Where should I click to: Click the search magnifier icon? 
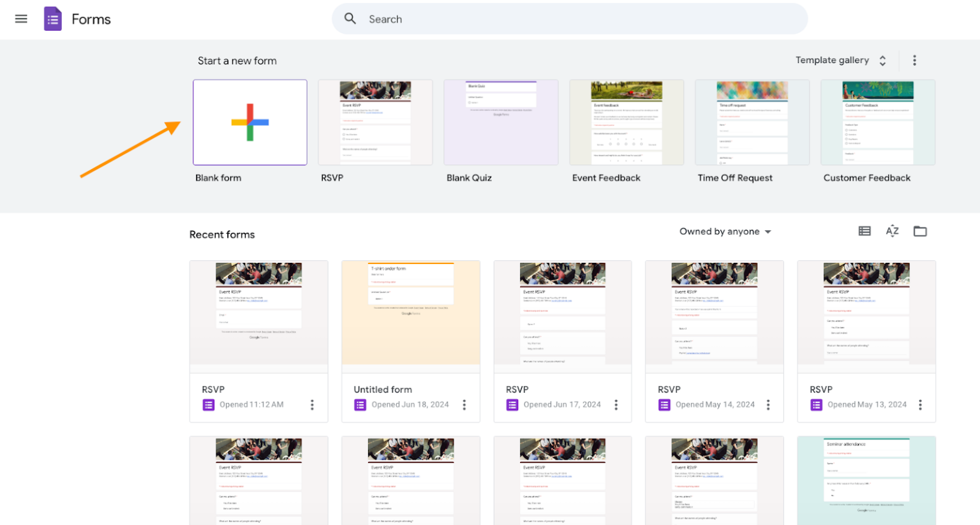coord(350,18)
